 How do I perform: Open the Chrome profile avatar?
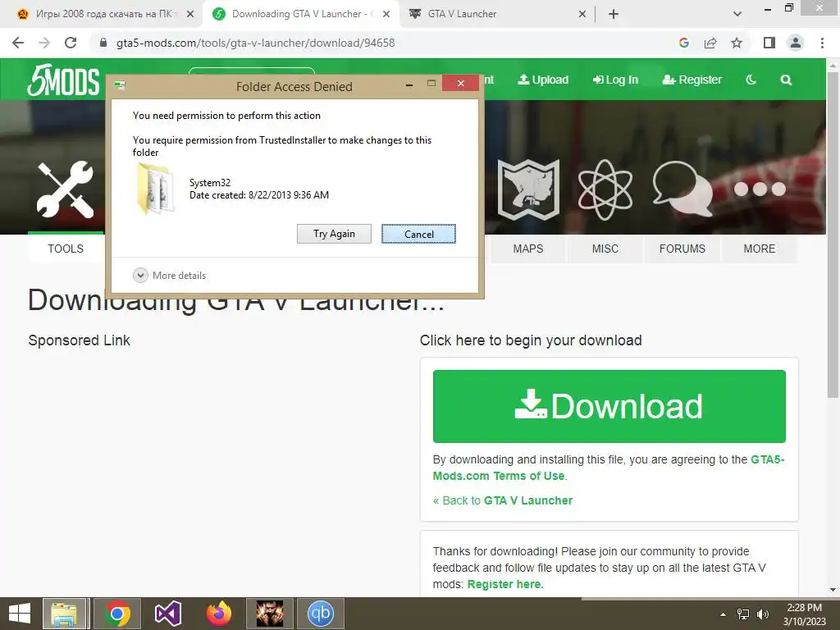[796, 43]
